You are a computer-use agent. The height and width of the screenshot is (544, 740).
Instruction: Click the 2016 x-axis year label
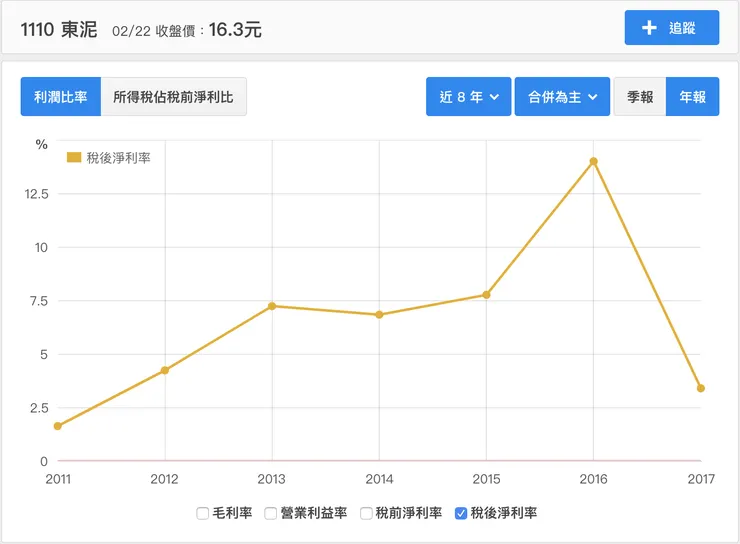click(594, 479)
